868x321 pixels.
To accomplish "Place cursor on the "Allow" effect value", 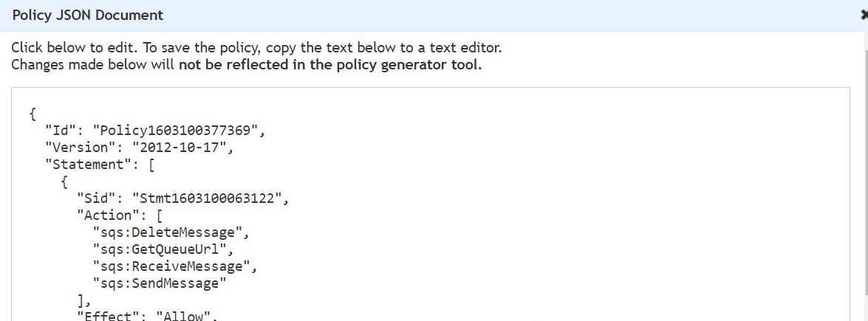I will tap(184, 317).
